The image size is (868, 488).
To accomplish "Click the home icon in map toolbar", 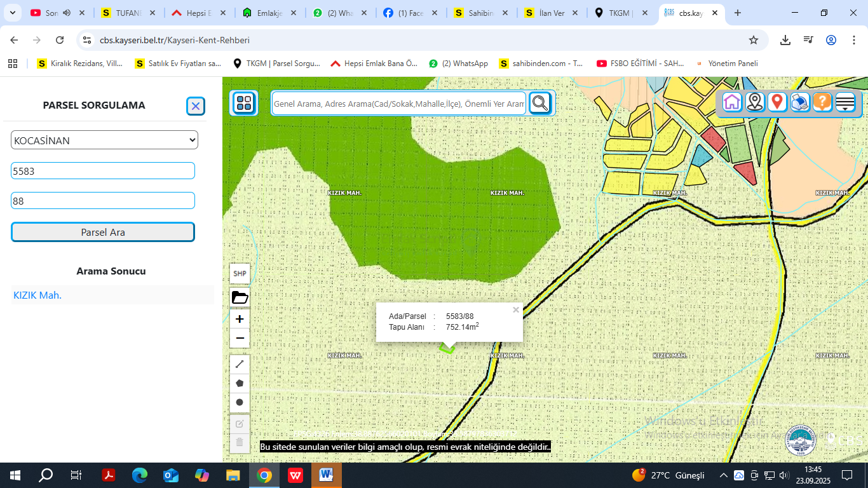I will [732, 102].
